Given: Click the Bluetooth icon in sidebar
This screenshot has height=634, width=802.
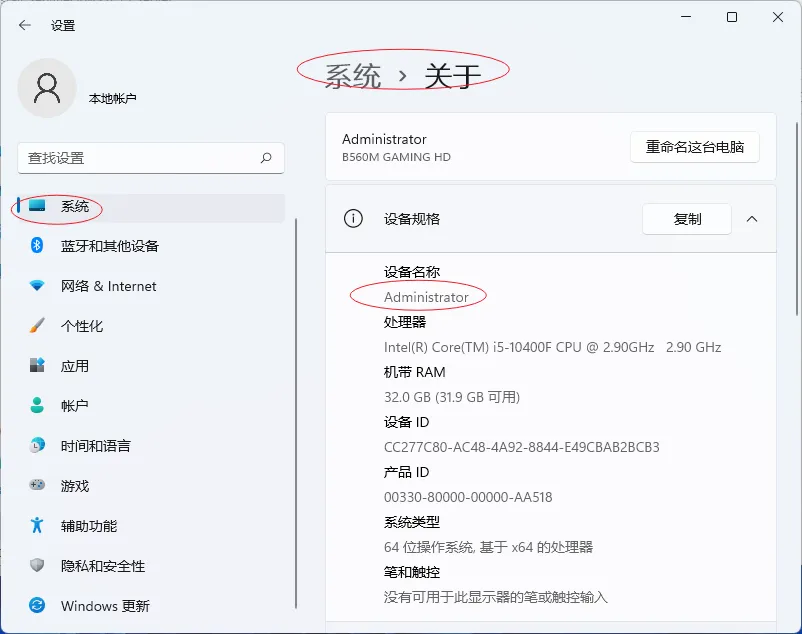Looking at the screenshot, I should click(x=37, y=245).
